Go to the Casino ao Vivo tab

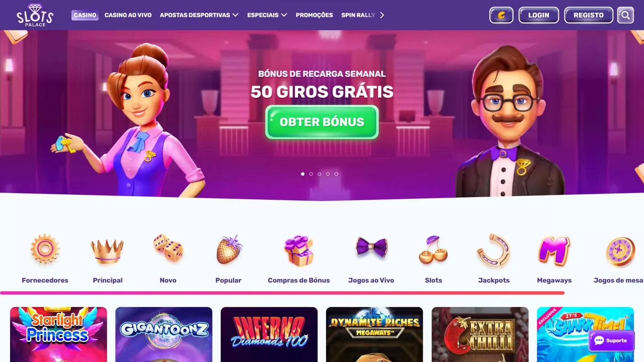(x=128, y=15)
